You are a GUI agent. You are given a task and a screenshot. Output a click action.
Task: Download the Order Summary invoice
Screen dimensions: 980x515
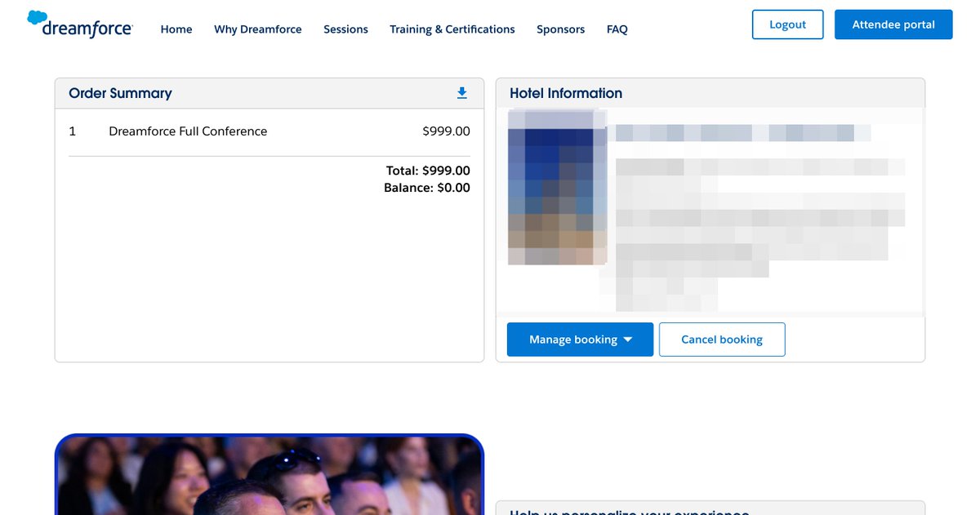pos(461,92)
